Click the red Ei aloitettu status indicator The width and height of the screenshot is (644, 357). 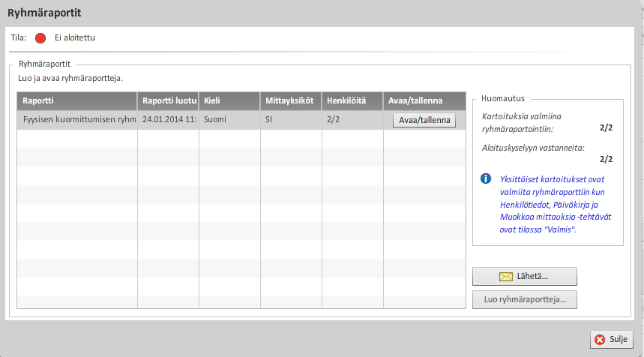click(x=40, y=38)
